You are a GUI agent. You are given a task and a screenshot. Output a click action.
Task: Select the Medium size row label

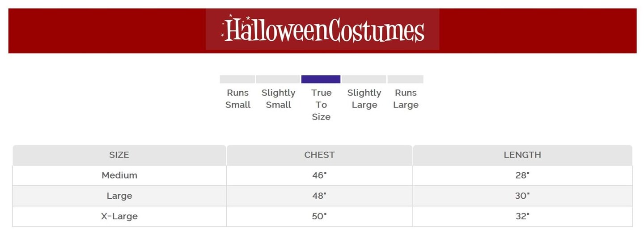point(119,175)
